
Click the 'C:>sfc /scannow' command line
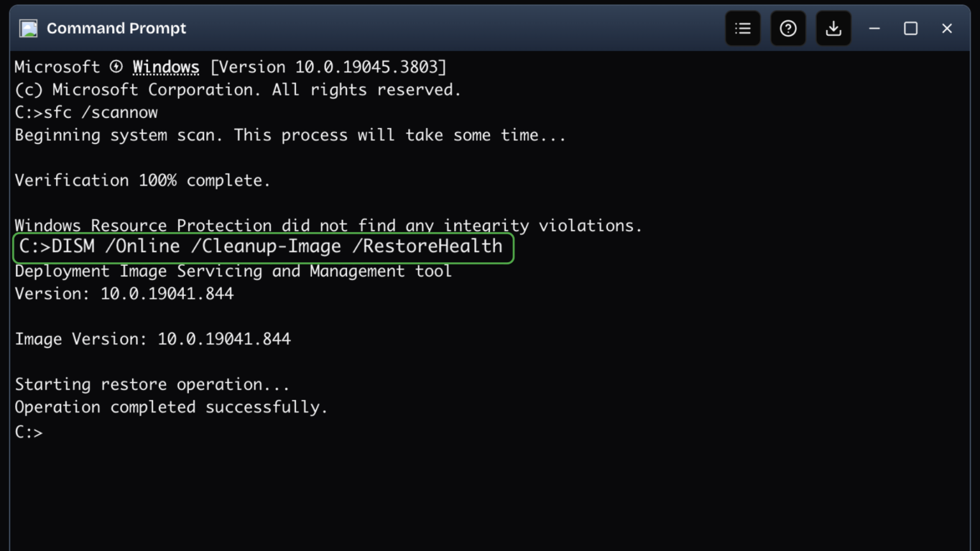coord(86,112)
